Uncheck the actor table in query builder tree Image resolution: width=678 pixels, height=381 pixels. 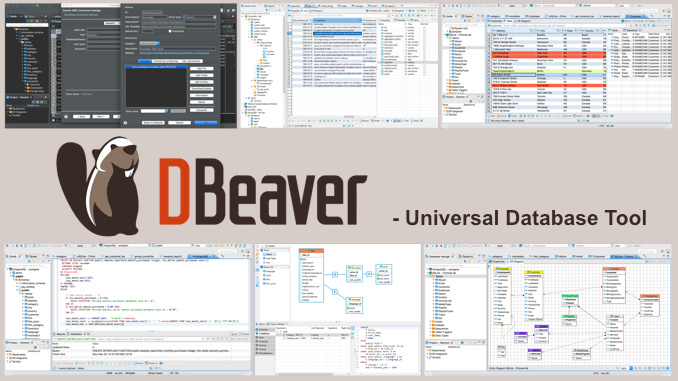263,275
